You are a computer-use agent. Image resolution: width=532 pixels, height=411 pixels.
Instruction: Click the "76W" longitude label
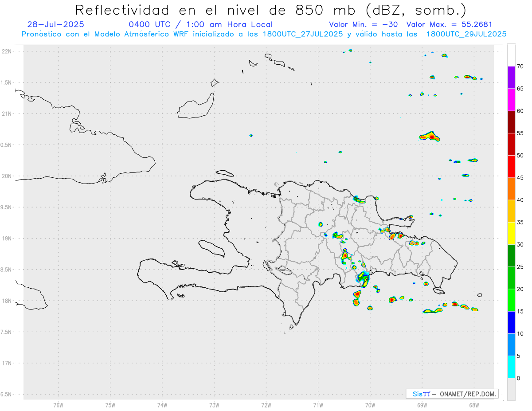click(58, 405)
